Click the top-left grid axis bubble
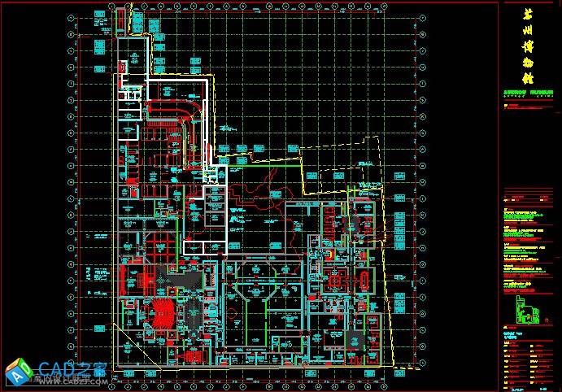This screenshot has height=392, width=562. [71, 19]
